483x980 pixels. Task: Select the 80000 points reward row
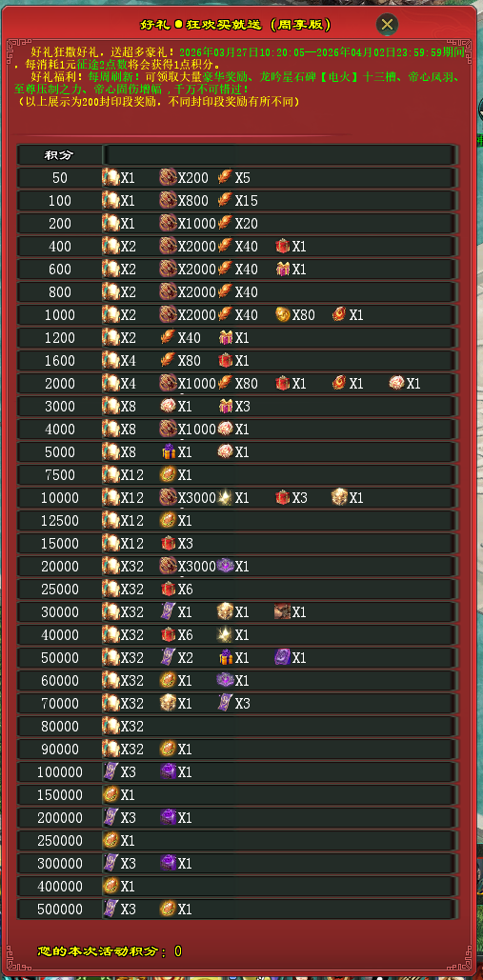[x=237, y=727]
